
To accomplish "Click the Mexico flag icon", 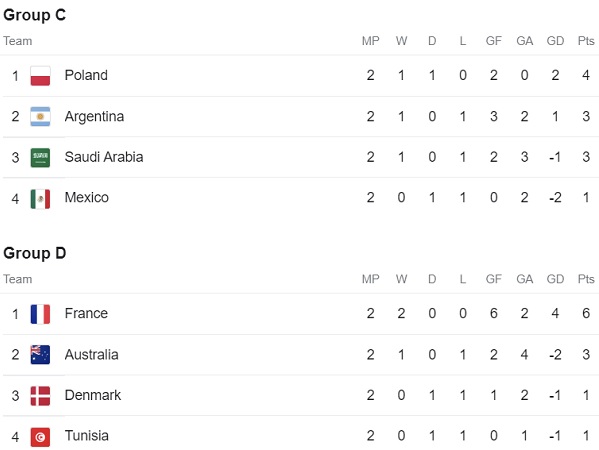I will click(x=40, y=199).
